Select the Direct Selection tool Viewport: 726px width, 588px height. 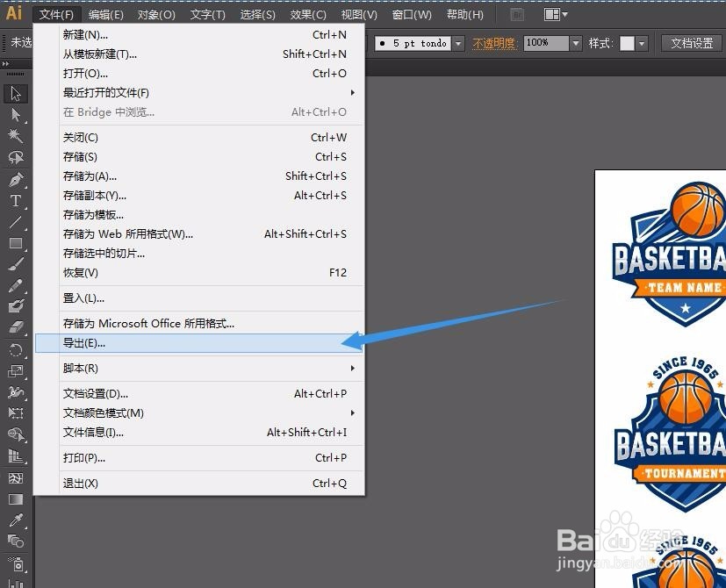click(16, 114)
